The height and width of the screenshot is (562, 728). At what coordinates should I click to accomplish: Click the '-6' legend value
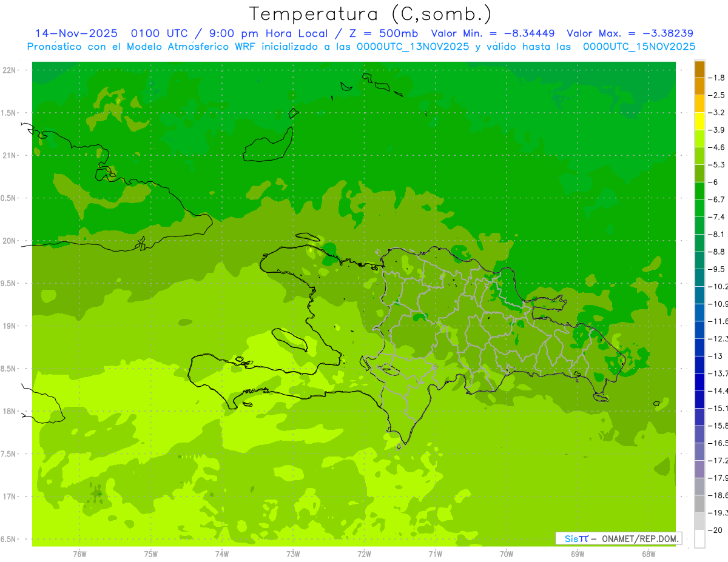(715, 182)
